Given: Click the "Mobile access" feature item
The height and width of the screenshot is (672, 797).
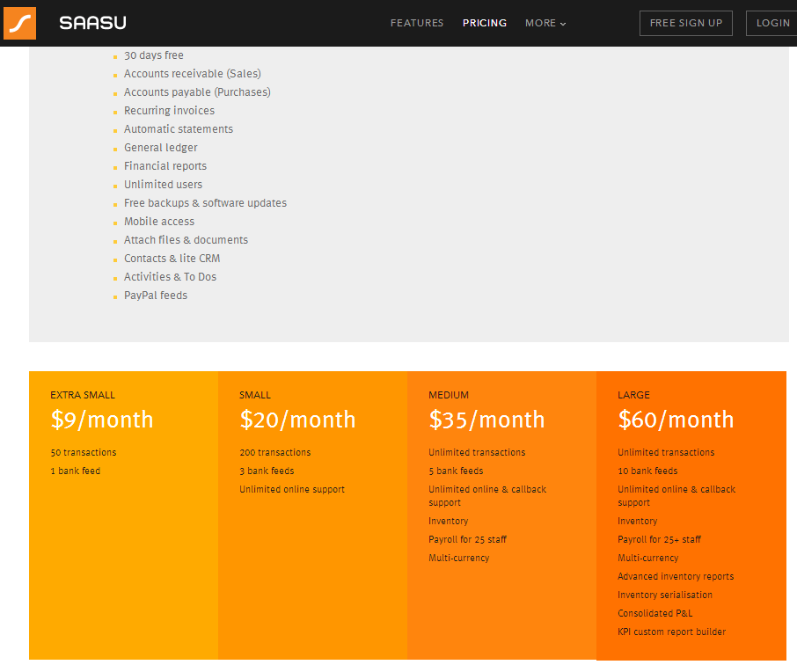Looking at the screenshot, I should [x=158, y=221].
